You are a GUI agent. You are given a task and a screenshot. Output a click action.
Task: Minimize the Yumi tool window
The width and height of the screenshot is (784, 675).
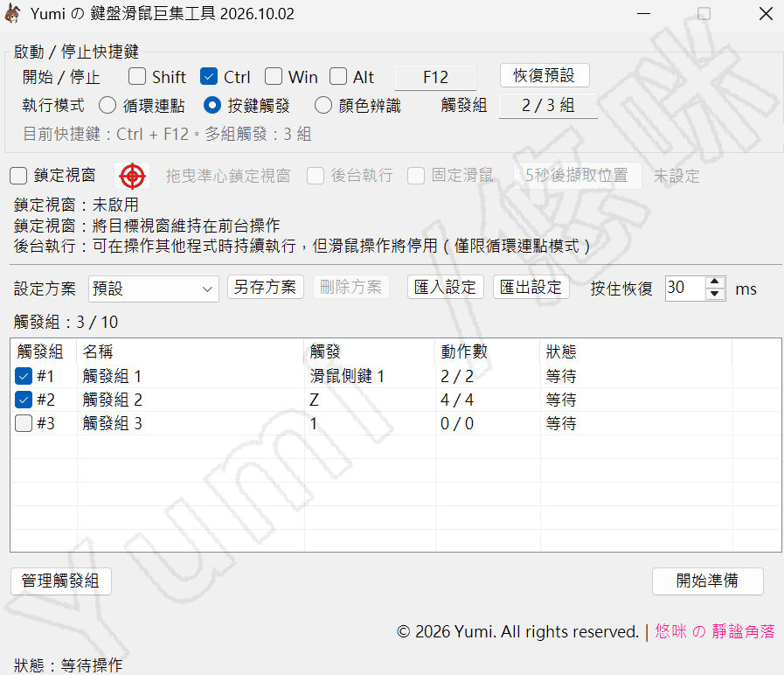[x=643, y=13]
